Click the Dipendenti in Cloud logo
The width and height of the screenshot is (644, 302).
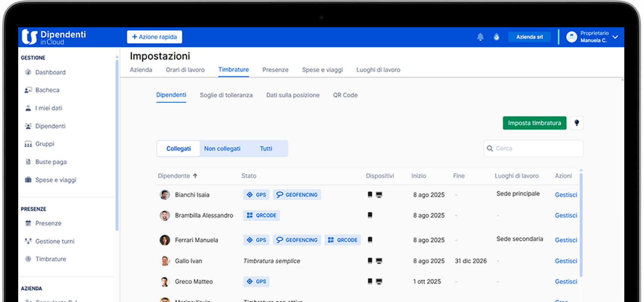click(x=54, y=37)
